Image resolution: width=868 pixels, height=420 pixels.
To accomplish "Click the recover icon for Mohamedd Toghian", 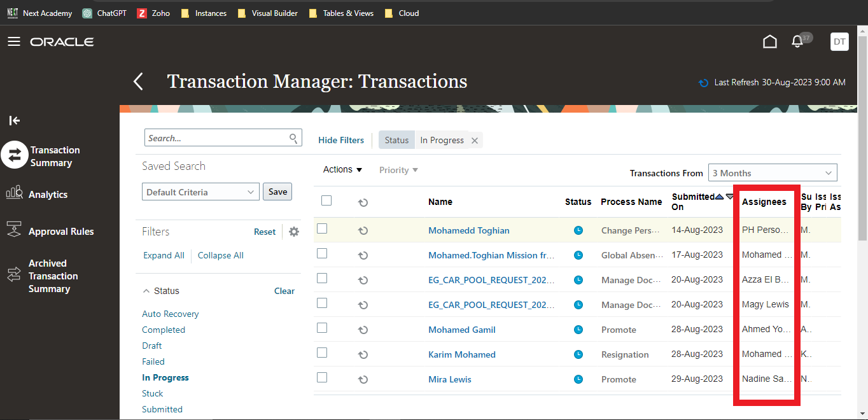I will pos(363,230).
